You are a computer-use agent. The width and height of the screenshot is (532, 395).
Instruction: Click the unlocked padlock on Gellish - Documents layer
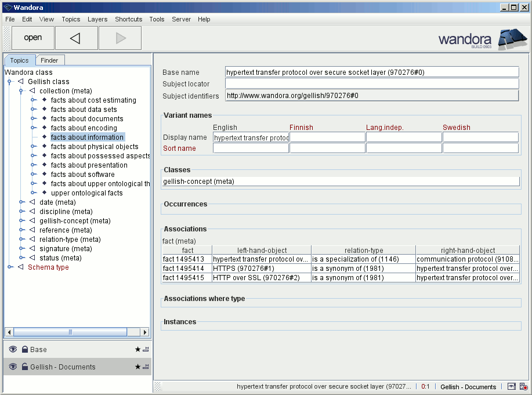25,367
